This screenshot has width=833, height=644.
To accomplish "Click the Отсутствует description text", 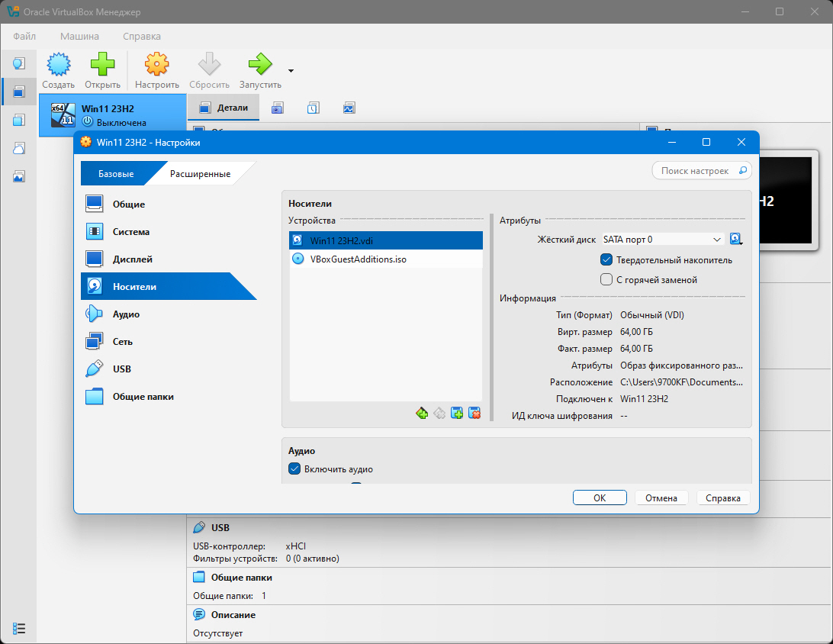I will click(218, 633).
